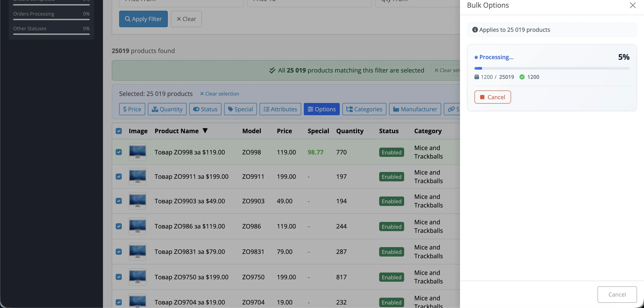
Task: Click the price value 49.00
Action: 285,201
